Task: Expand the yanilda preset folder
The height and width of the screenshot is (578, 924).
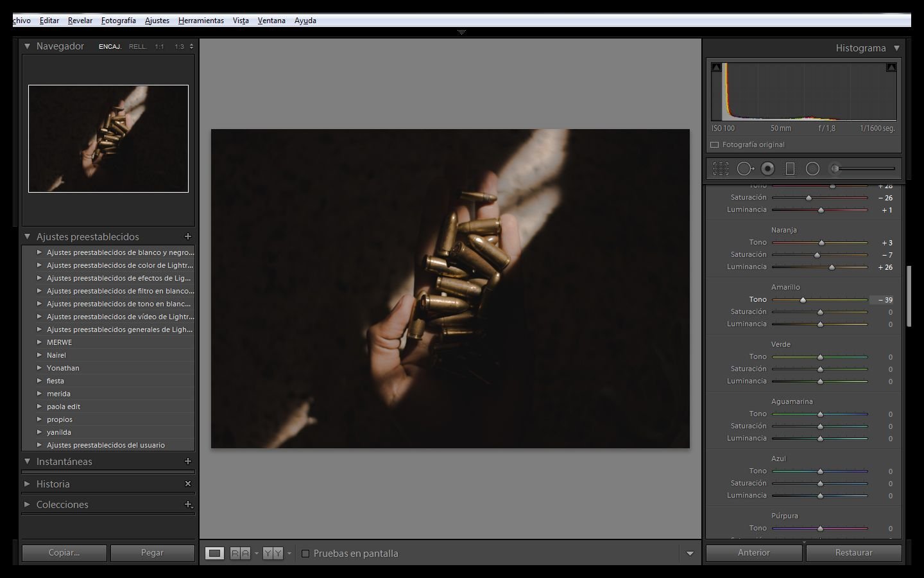Action: [x=39, y=432]
